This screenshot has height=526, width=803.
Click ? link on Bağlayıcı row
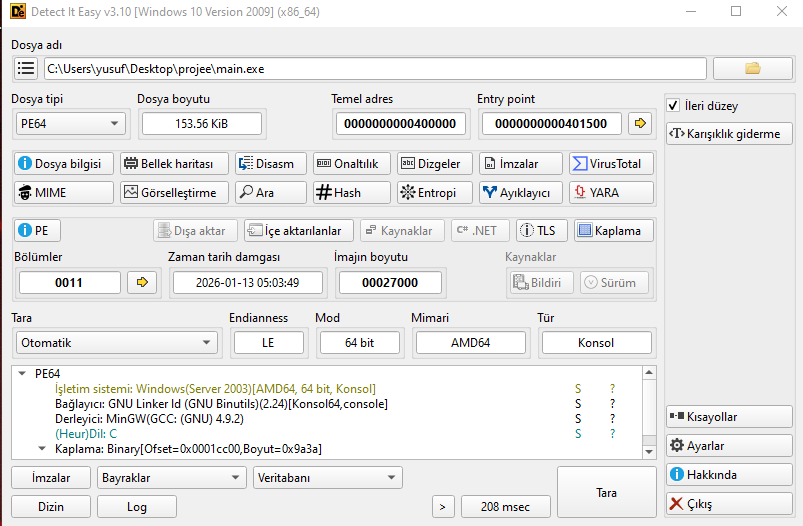[612, 404]
